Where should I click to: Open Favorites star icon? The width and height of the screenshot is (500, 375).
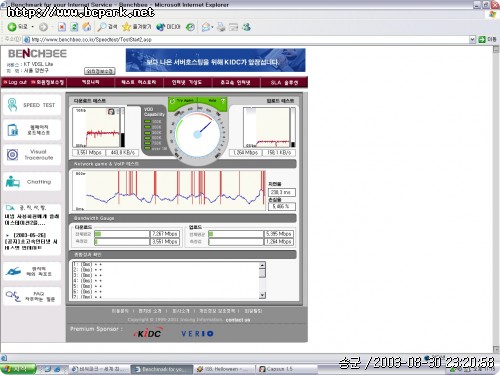tap(126, 27)
